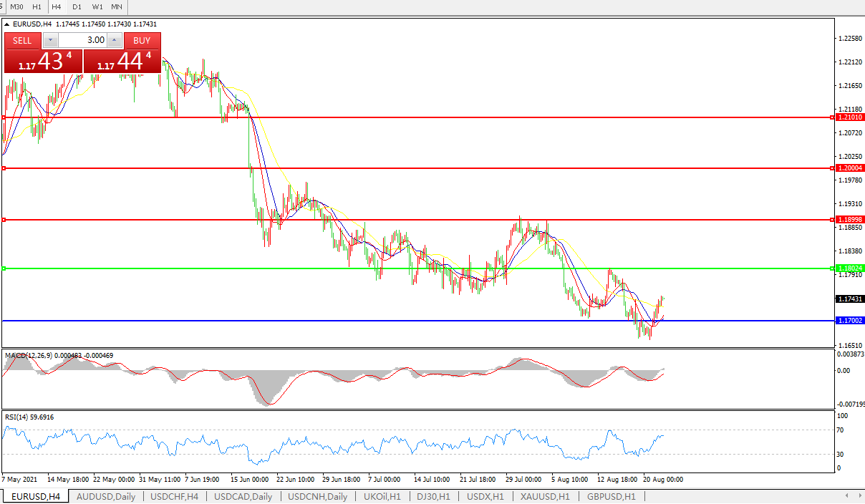Increase lot volume with the up arrow

coord(115,40)
